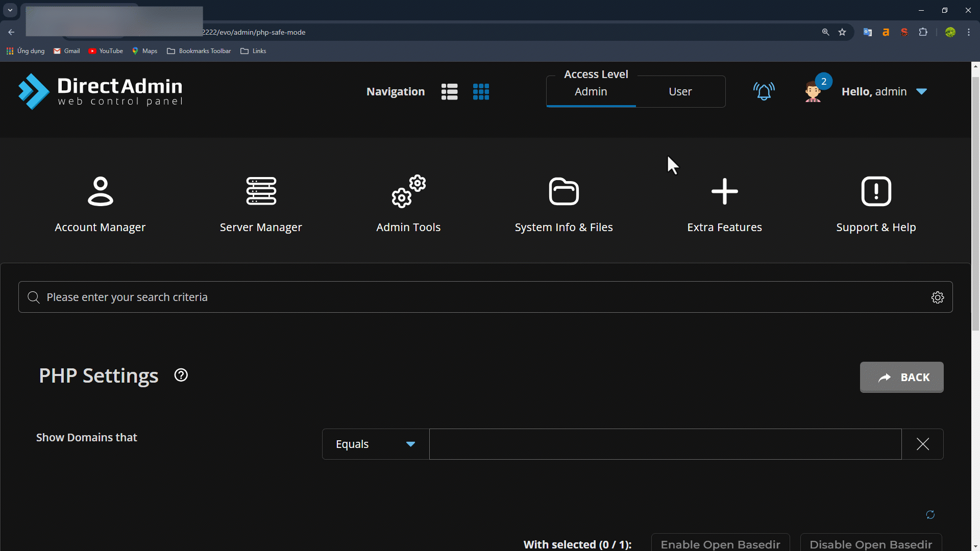
Task: Open browser extensions puzzle icon
Action: pyautogui.click(x=923, y=32)
